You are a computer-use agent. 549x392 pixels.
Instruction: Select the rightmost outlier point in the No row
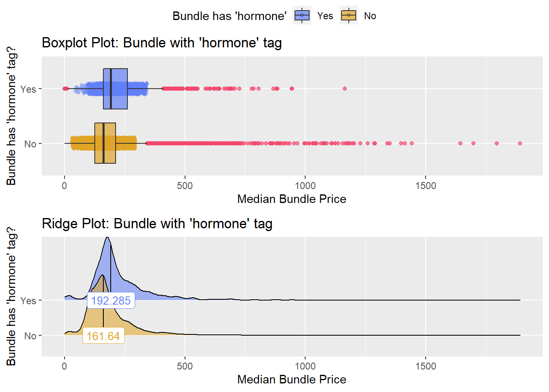pyautogui.click(x=520, y=143)
